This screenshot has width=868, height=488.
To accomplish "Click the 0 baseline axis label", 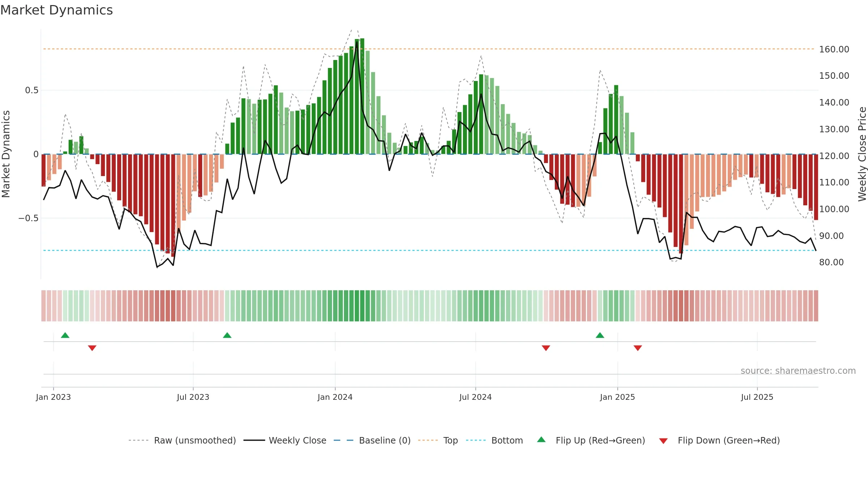I will click(36, 154).
